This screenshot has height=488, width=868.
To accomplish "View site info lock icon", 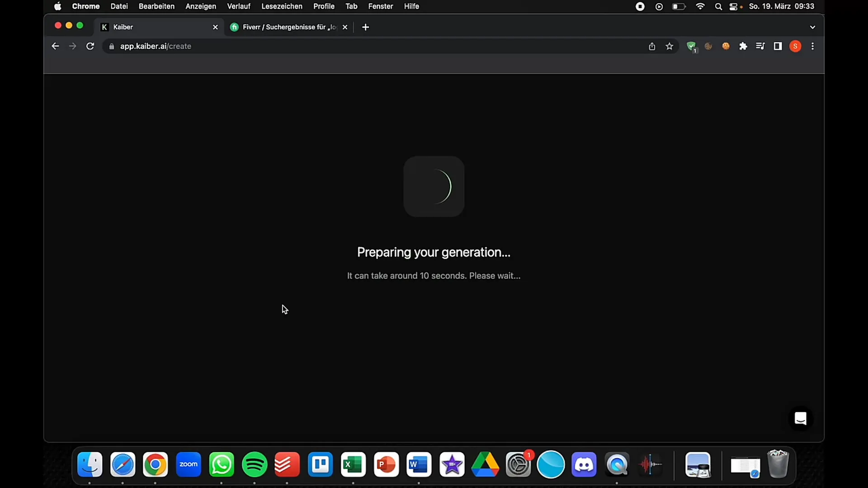I will 112,46.
